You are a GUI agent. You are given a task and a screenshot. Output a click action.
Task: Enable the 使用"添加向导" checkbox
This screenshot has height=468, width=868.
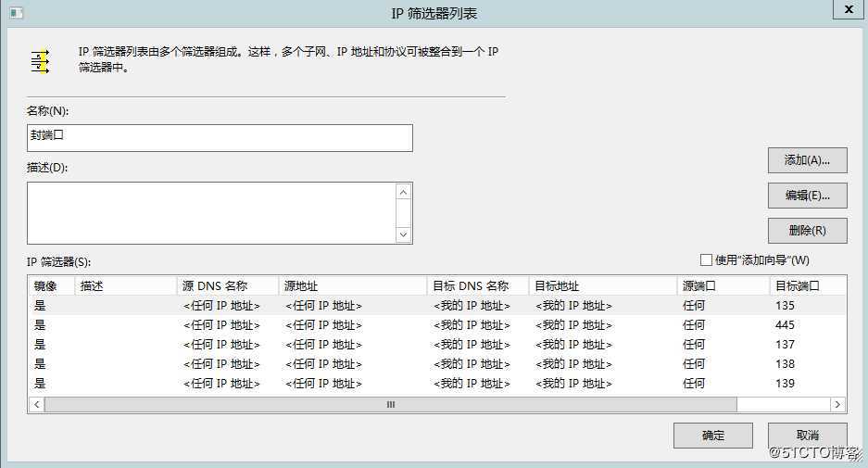(x=706, y=259)
